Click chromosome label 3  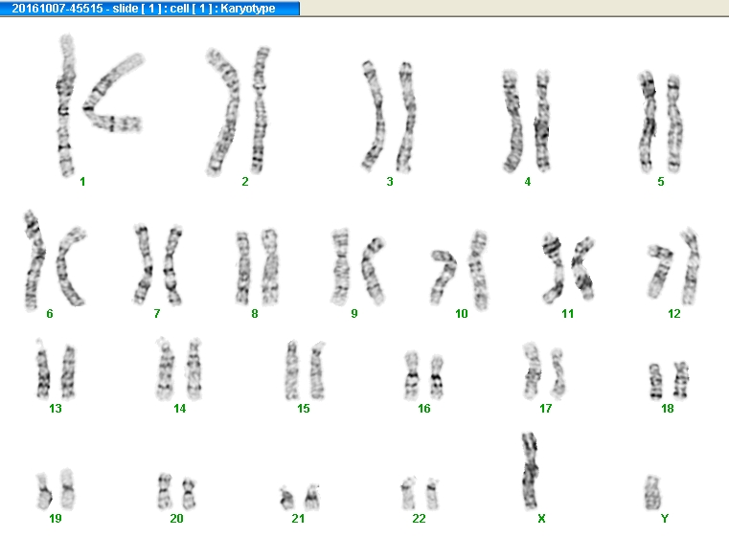tap(390, 182)
